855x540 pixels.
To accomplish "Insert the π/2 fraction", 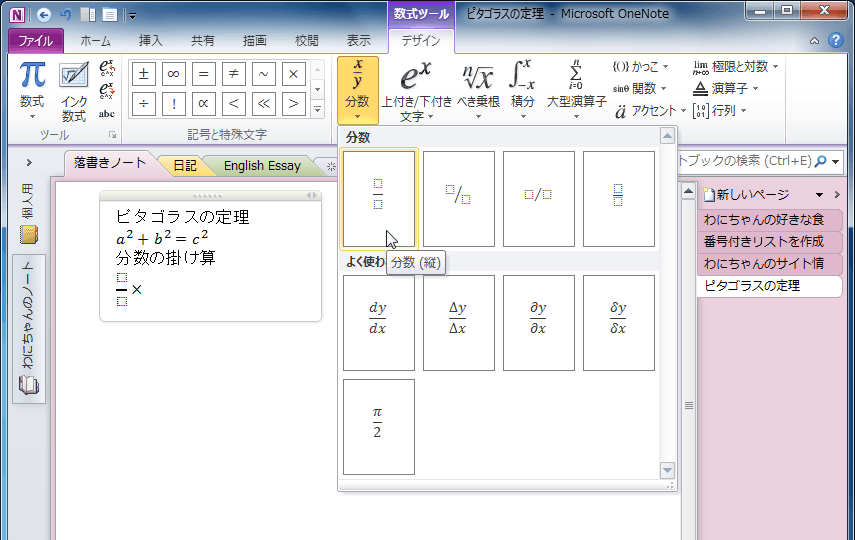I will coord(379,427).
